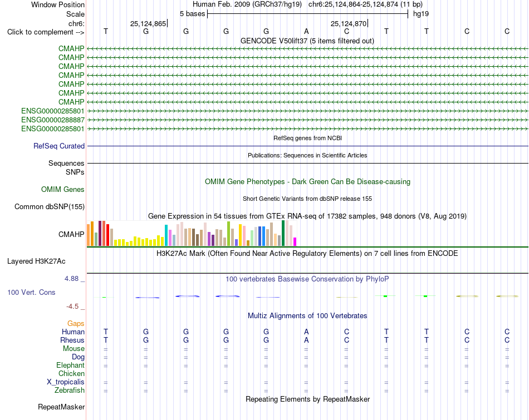Select the 'Chicken' species label
529x420 pixels.
71,373
